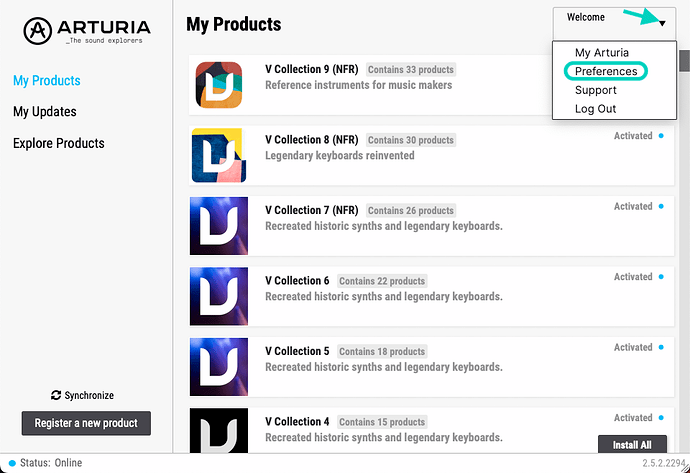Click the Install All button
Image resolution: width=690 pixels, height=473 pixels.
(632, 444)
